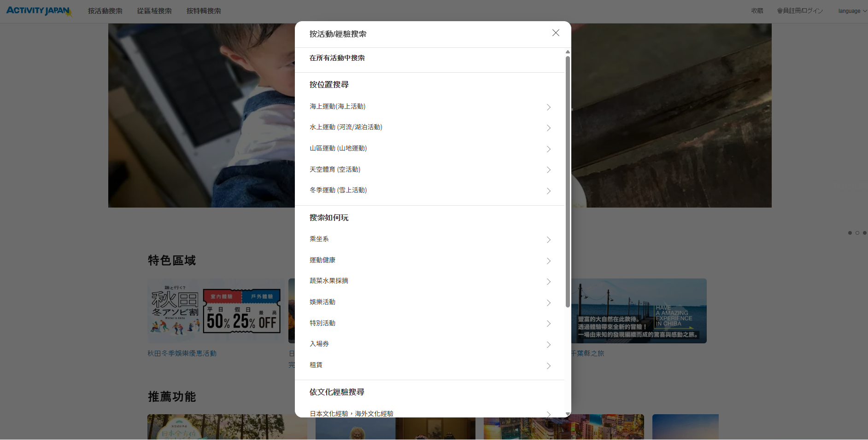
Task: Open 按特輯搜索 in the top navigation
Action: (204, 11)
